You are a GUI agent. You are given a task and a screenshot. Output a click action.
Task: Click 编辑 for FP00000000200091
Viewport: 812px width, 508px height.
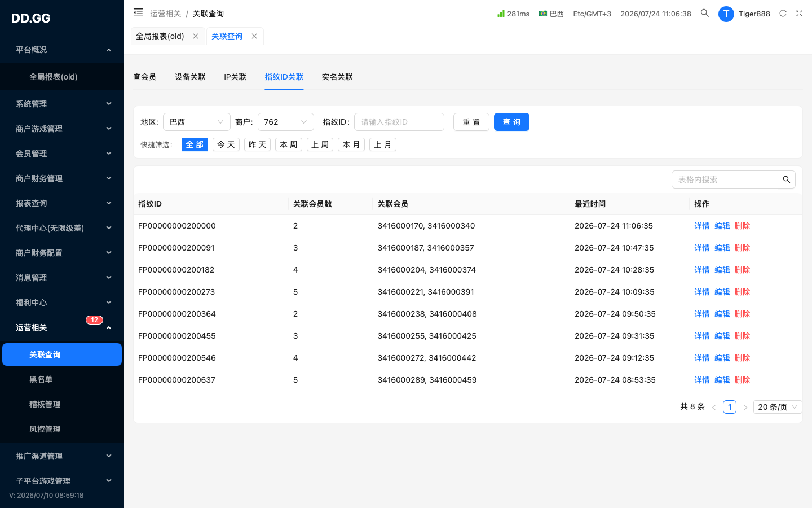pos(722,248)
